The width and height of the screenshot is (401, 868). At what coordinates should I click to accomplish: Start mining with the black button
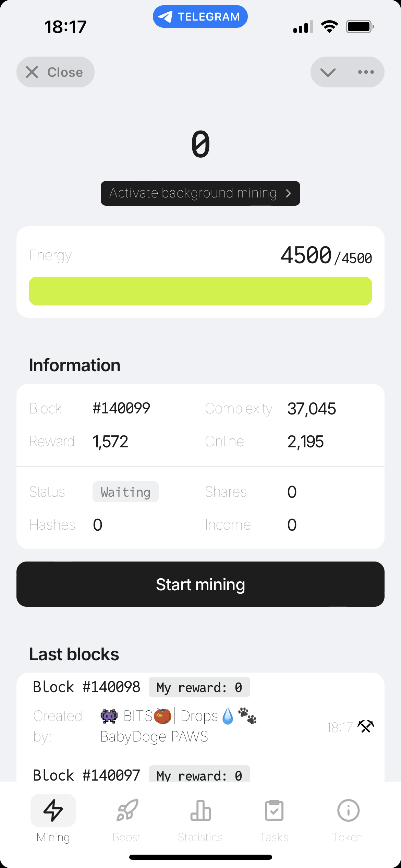coord(200,584)
